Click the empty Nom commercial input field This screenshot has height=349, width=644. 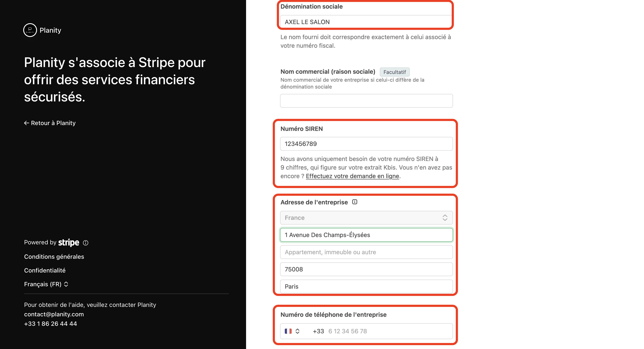[366, 101]
